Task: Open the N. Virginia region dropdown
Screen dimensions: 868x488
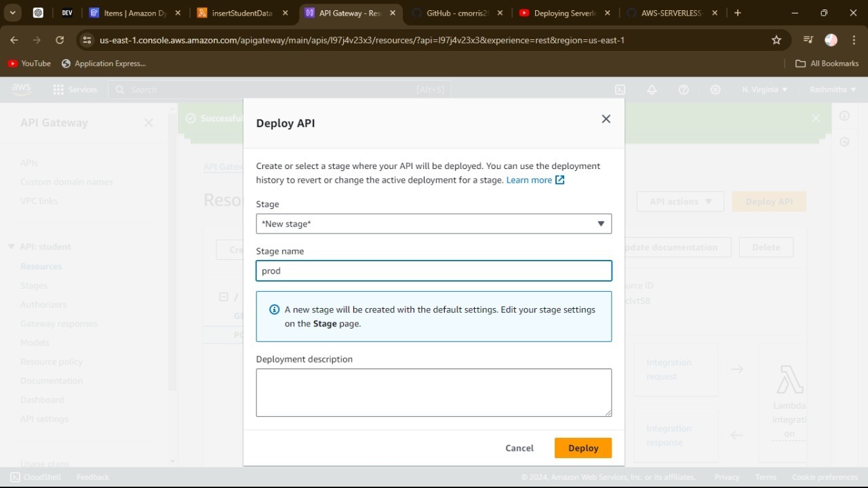Action: (765, 90)
